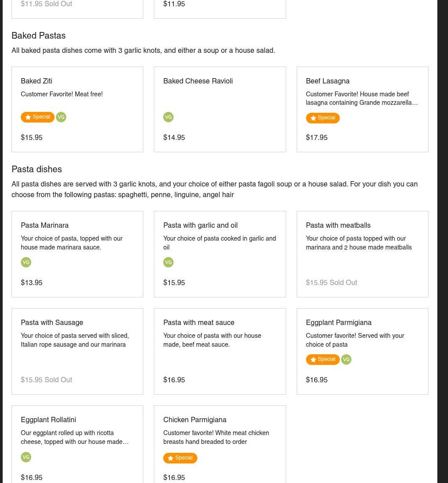This screenshot has height=483, width=448.
Task: Select Pasta with meat sauce title
Action: click(x=199, y=322)
